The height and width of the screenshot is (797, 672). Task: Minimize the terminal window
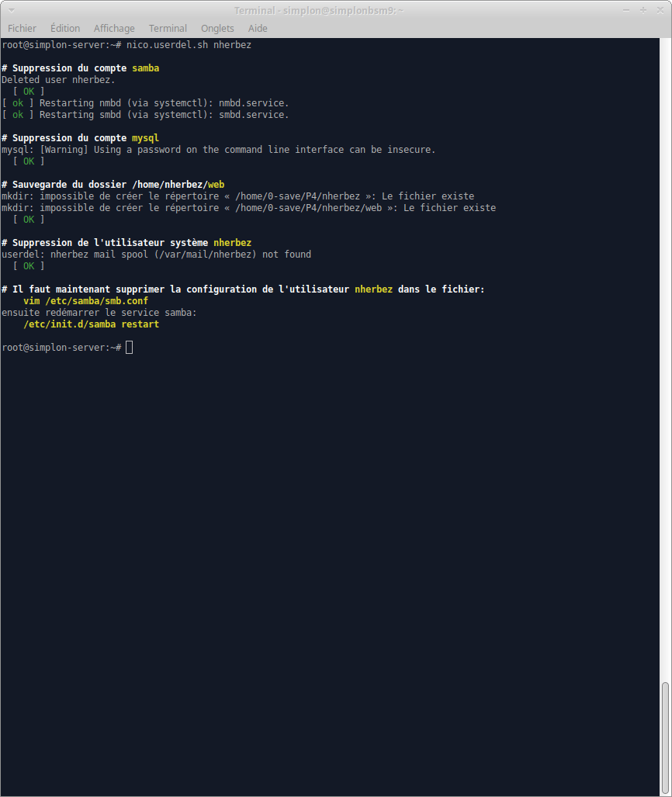point(626,10)
